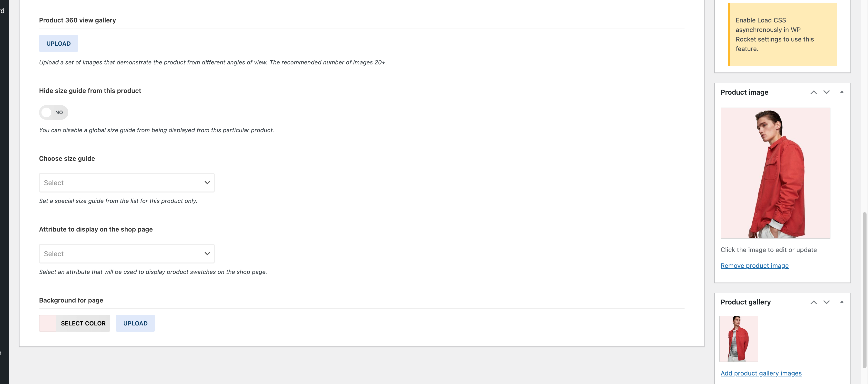Click Add product gallery images link
Image resolution: width=868 pixels, height=384 pixels.
760,373
